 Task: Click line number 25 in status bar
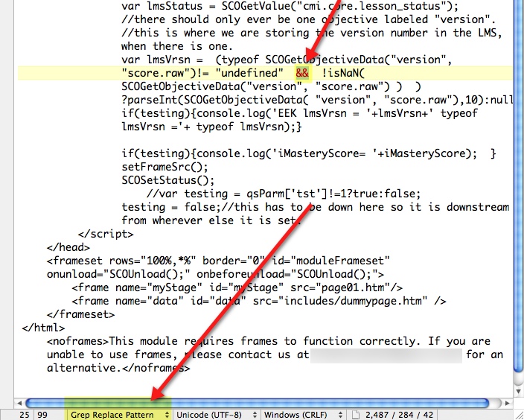(25, 414)
